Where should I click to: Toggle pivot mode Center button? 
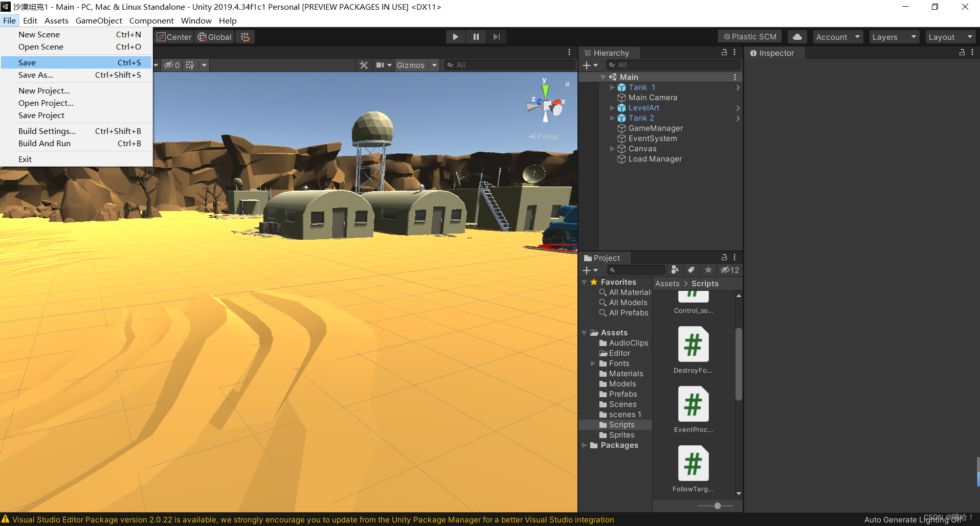tap(174, 37)
